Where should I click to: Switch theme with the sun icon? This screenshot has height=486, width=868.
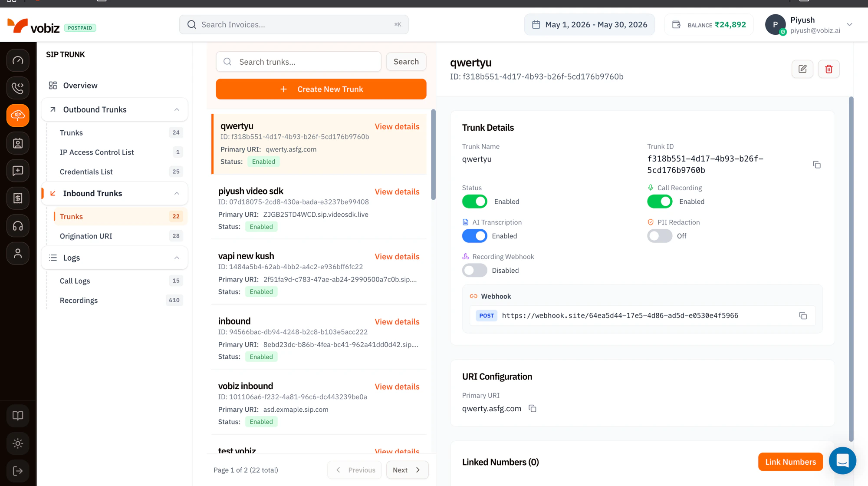click(18, 443)
